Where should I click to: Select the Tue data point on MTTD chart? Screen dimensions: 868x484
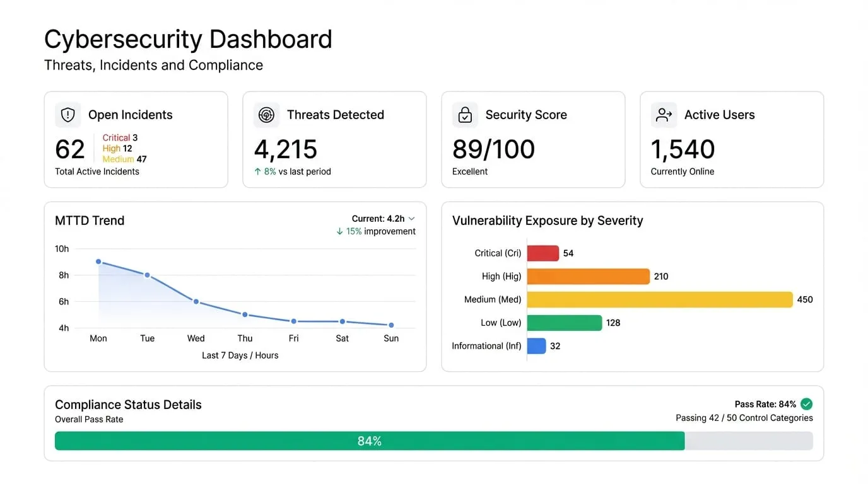click(x=147, y=275)
